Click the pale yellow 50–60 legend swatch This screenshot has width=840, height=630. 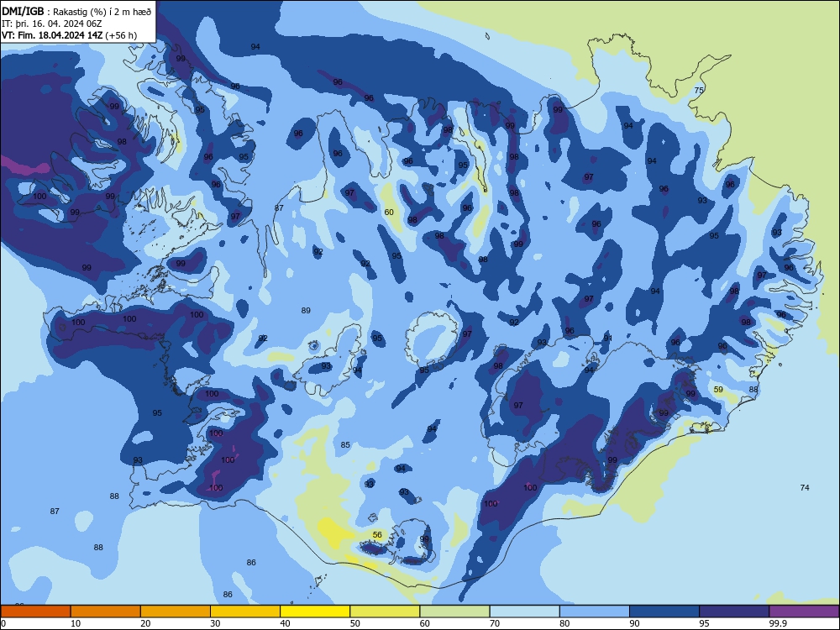point(385,612)
